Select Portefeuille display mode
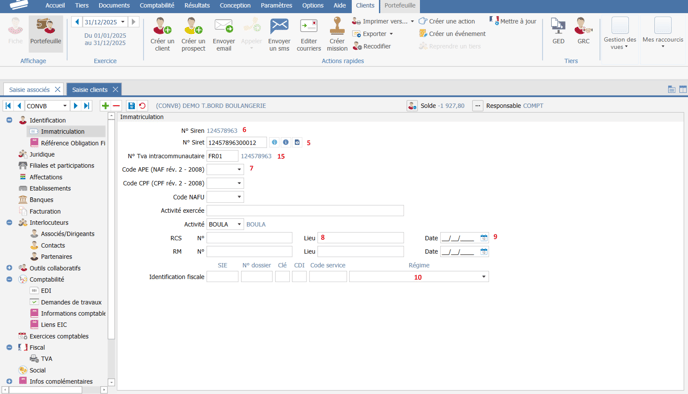The width and height of the screenshot is (688, 394). tap(46, 34)
